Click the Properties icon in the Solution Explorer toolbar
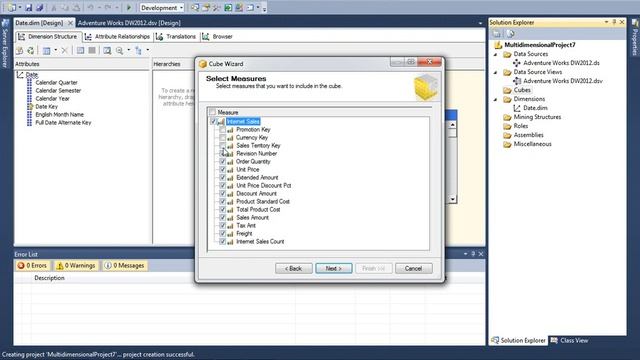The image size is (640, 360). tap(496, 34)
